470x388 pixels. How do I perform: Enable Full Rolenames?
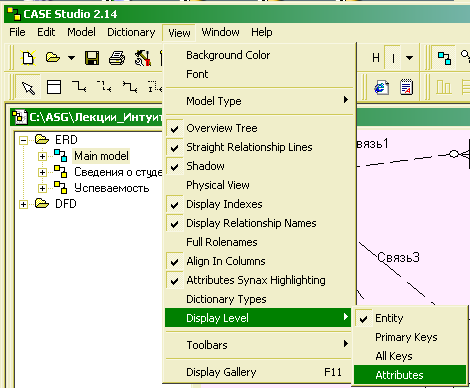259,242
